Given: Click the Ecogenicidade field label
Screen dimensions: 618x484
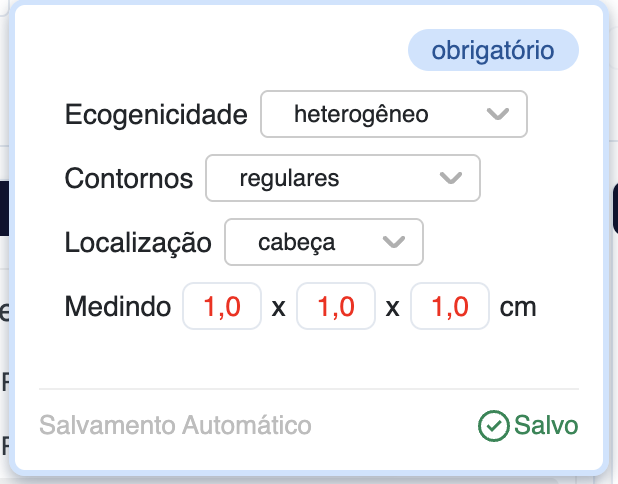Looking at the screenshot, I should 156,115.
